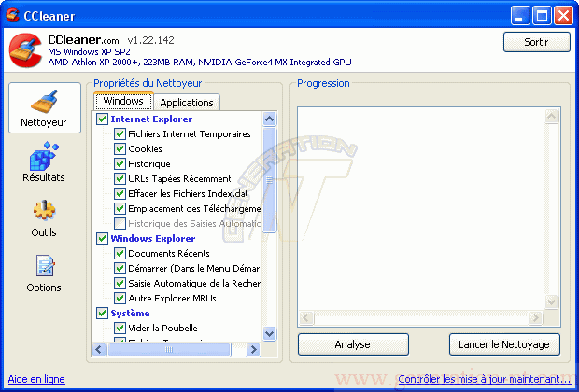
Task: Start the Analyse button
Action: click(353, 344)
